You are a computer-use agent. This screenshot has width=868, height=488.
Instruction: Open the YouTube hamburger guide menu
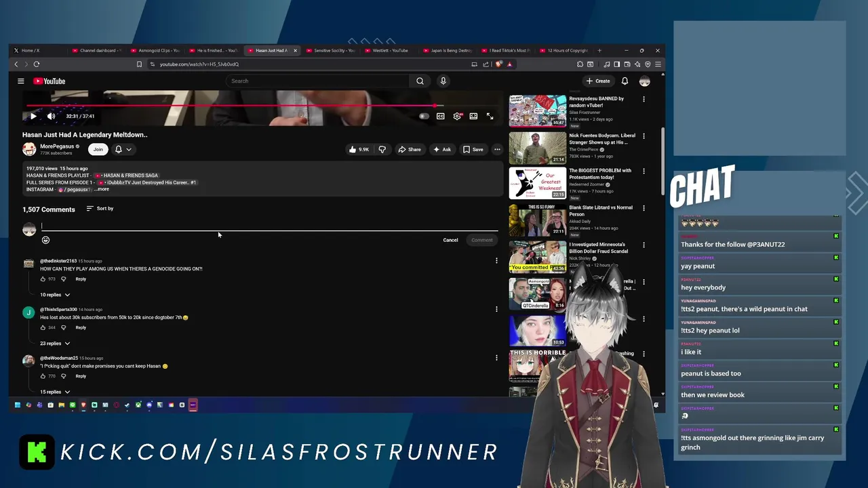(x=21, y=81)
